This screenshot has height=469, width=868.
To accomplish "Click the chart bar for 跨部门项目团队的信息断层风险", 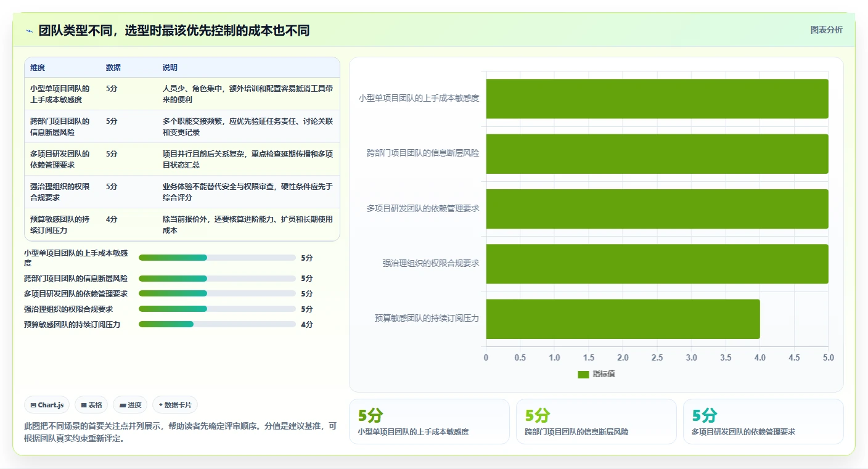I will click(x=657, y=154).
